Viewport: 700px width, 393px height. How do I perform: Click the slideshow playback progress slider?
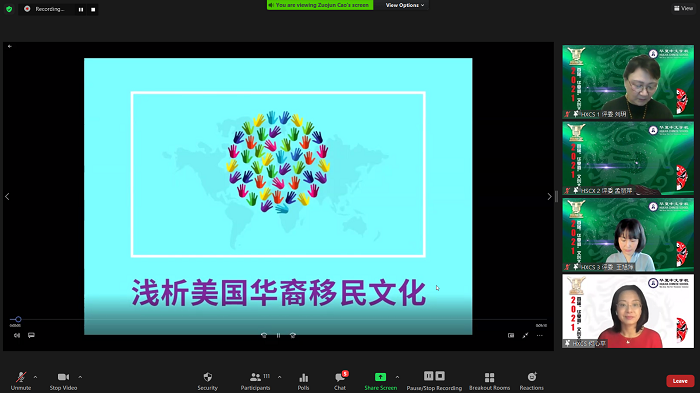pos(278,319)
